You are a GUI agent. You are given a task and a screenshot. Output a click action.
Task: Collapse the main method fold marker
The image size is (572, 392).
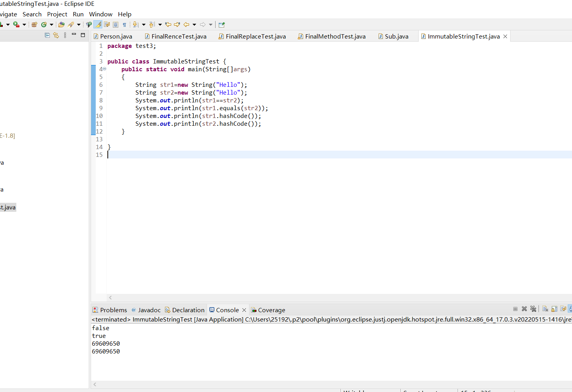[x=104, y=69]
